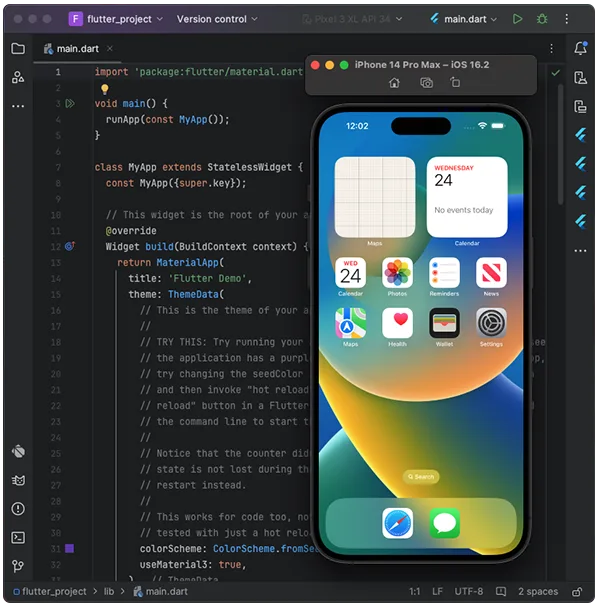
Task: Close the main.dart editor tab
Action: click(110, 48)
